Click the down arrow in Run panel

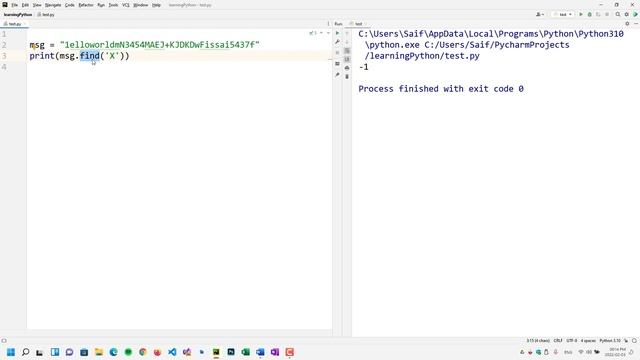click(347, 42)
